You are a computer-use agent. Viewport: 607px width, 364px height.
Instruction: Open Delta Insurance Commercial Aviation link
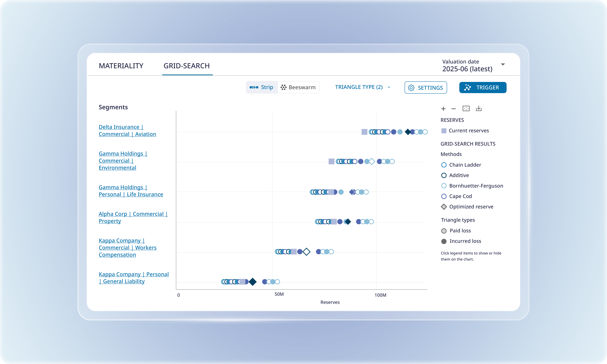pos(127,130)
